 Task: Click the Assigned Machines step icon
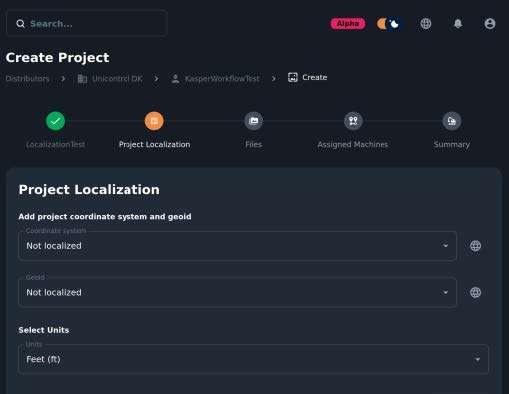353,121
